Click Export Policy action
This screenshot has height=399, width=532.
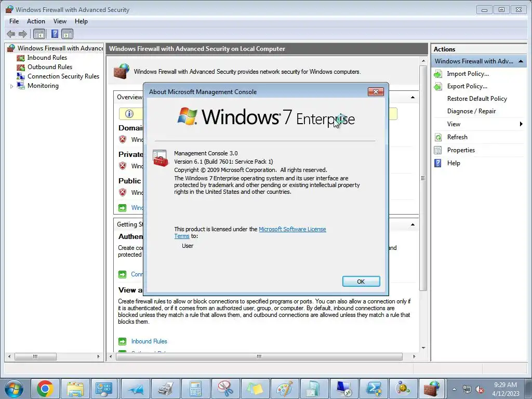tap(467, 86)
